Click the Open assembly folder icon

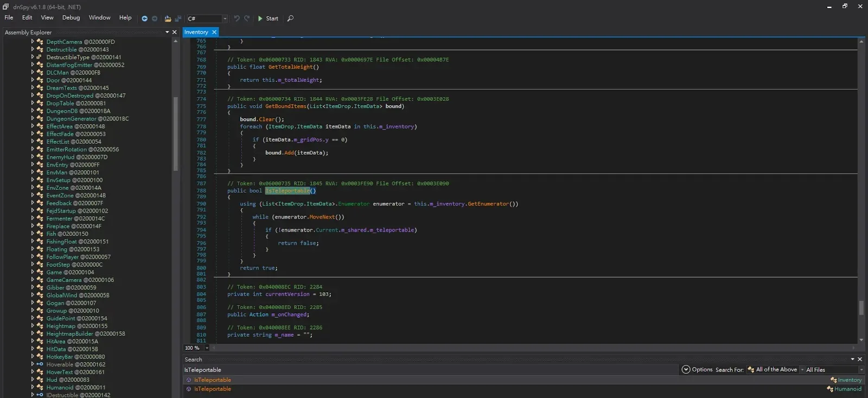click(x=168, y=18)
